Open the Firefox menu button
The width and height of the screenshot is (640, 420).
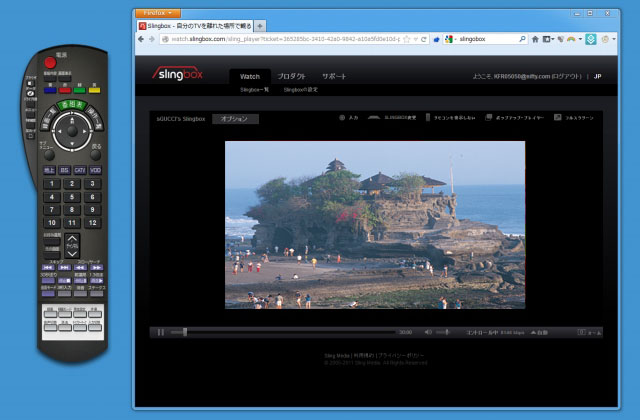(158, 13)
